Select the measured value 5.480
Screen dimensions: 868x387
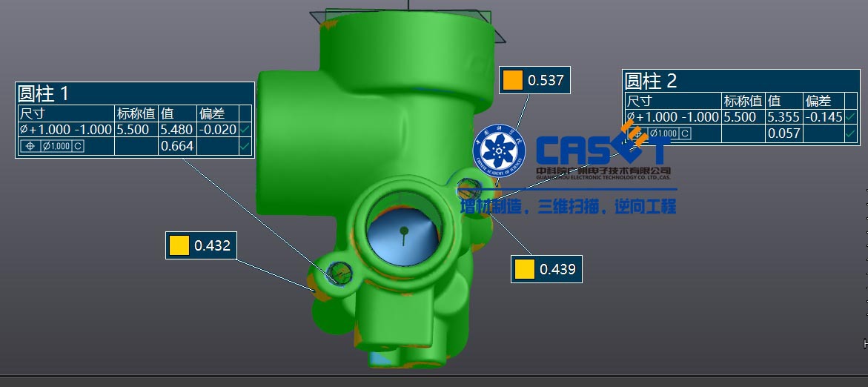[176, 130]
